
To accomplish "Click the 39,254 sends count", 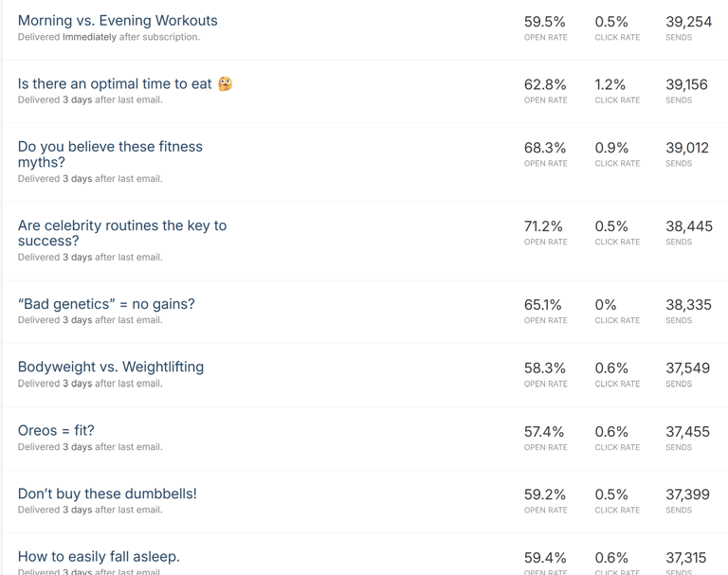I will click(688, 22).
